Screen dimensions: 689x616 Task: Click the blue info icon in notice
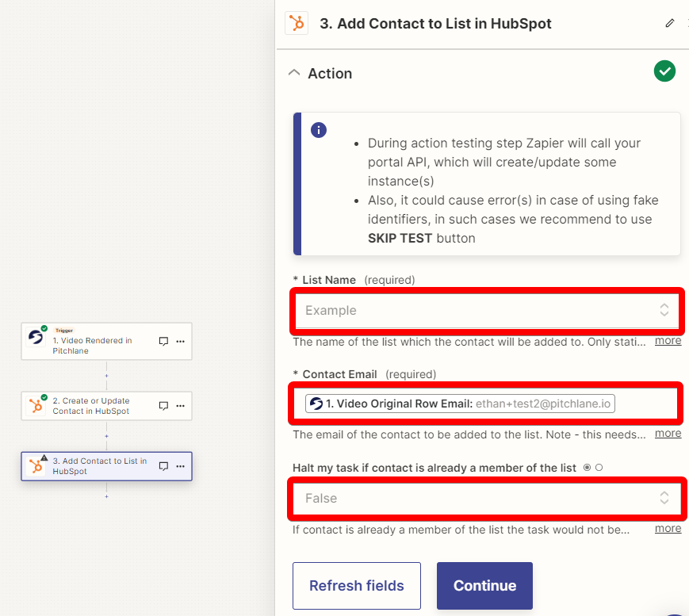pos(319,130)
